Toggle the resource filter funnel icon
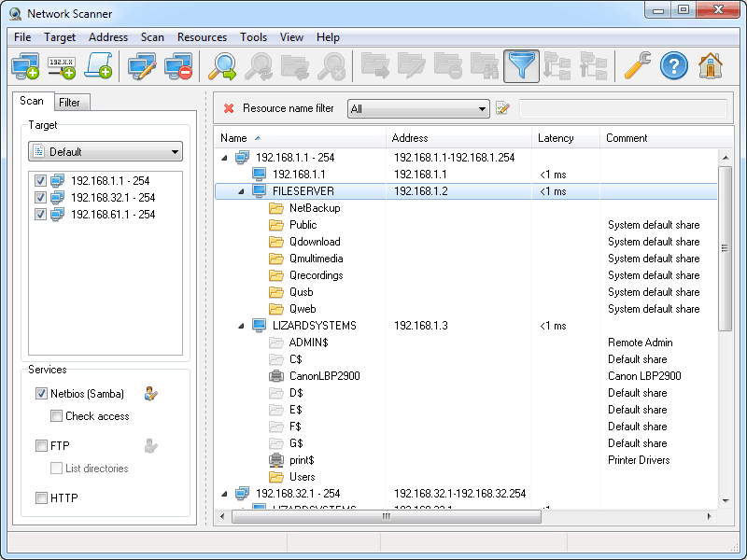 coord(522,66)
